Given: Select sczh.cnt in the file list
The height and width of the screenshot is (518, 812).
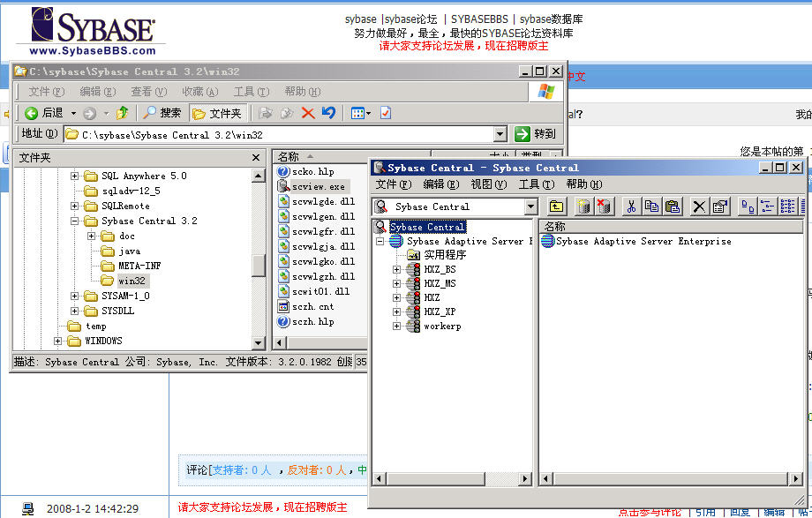Looking at the screenshot, I should [x=306, y=307].
